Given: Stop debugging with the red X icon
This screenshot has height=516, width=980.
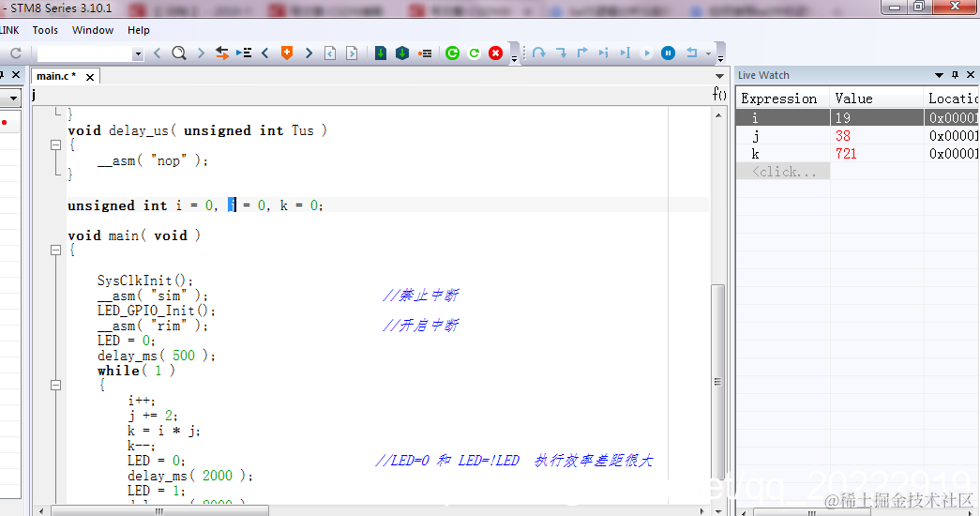Looking at the screenshot, I should tap(495, 53).
